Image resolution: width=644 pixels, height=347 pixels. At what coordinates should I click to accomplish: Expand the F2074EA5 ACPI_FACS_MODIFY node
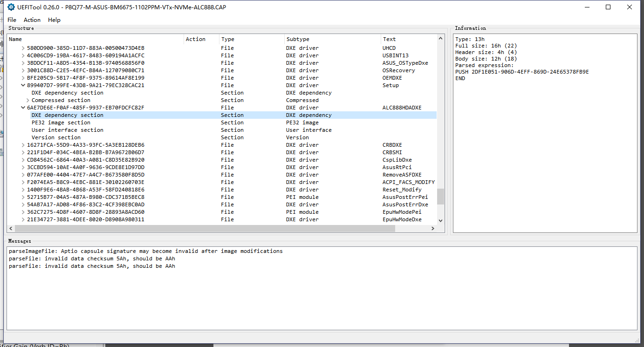[x=23, y=182]
